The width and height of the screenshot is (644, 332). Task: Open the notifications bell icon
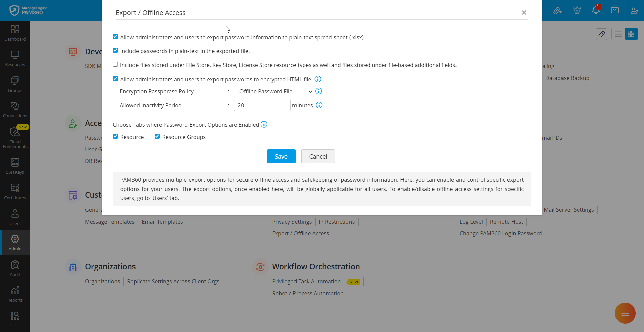point(596,10)
